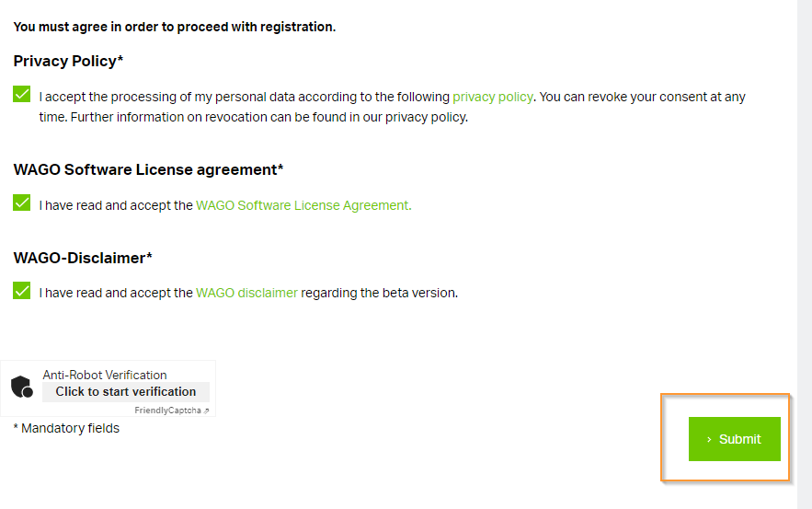Image resolution: width=812 pixels, height=509 pixels.
Task: Follow the WAGO disclaimer link
Action: 246,293
